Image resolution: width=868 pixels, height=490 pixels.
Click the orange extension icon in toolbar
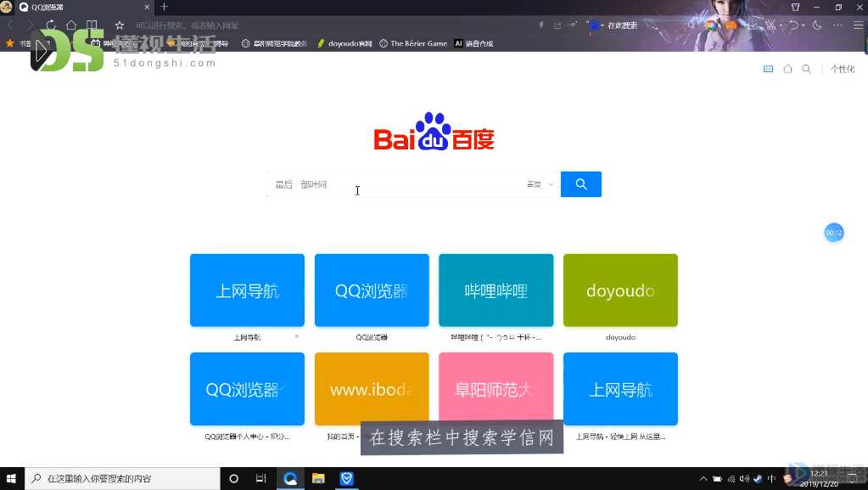click(x=731, y=25)
